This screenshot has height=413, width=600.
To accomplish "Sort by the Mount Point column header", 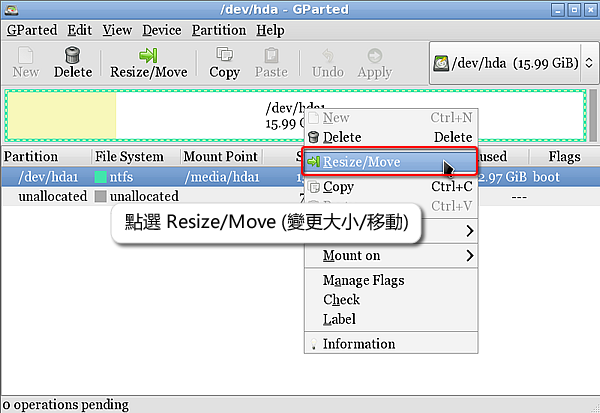I will tap(221, 157).
